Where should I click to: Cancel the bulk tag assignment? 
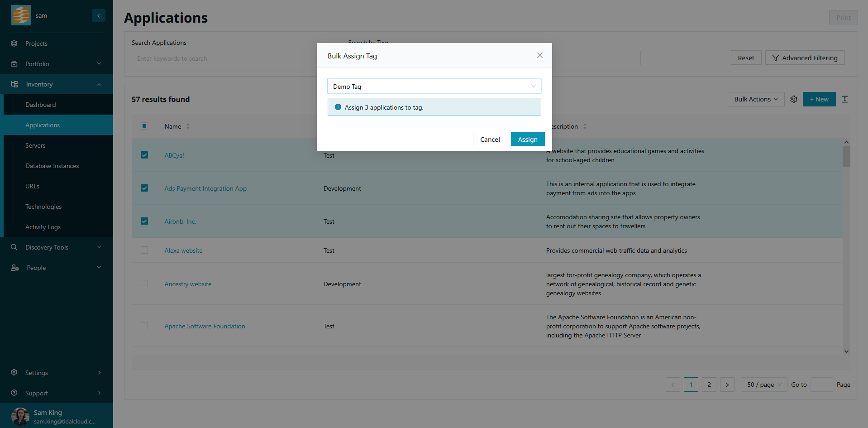point(490,139)
